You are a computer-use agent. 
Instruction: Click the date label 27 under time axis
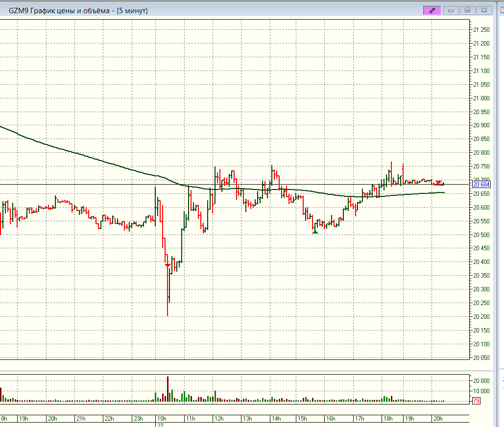coord(160,425)
